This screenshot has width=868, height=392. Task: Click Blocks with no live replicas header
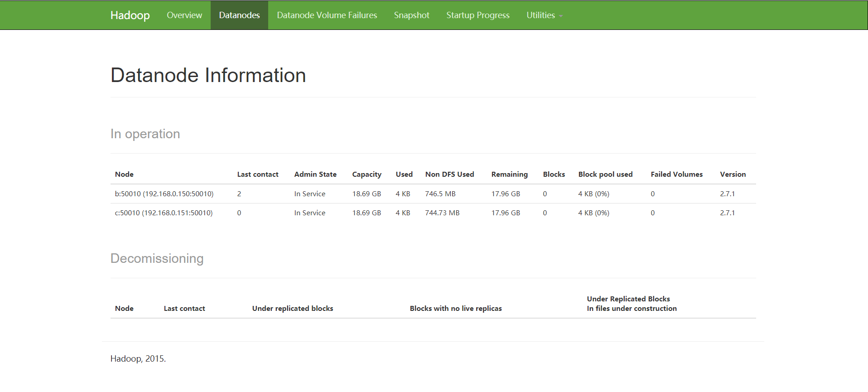(456, 308)
